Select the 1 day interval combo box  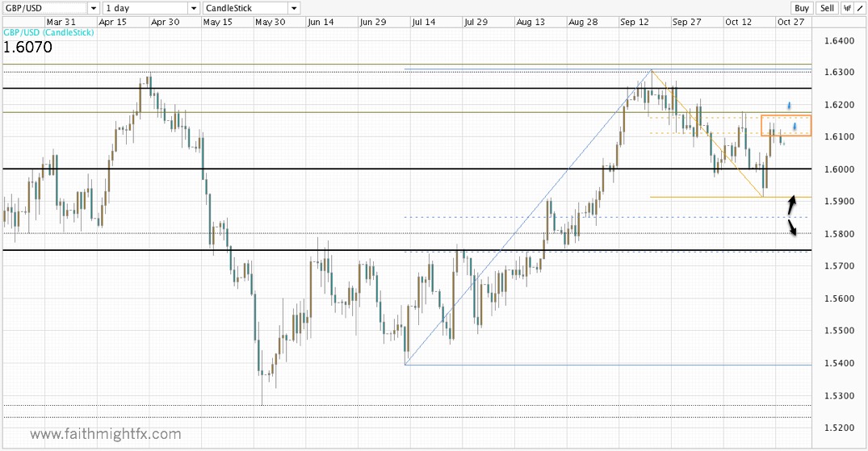(151, 8)
